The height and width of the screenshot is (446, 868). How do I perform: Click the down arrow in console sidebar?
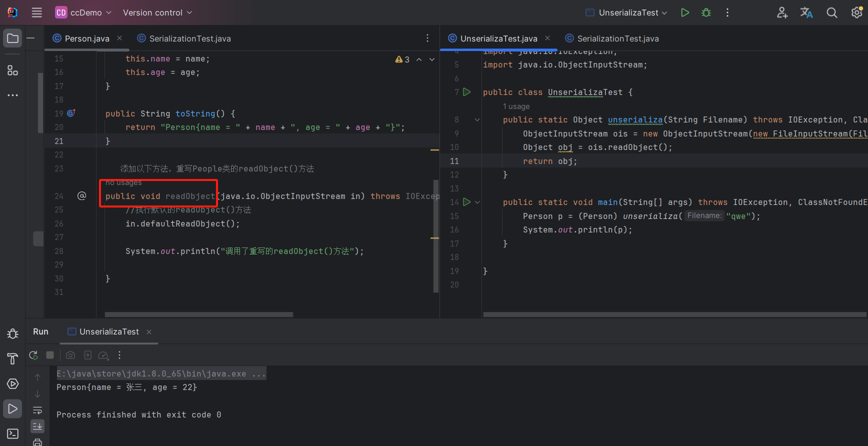pos(37,394)
